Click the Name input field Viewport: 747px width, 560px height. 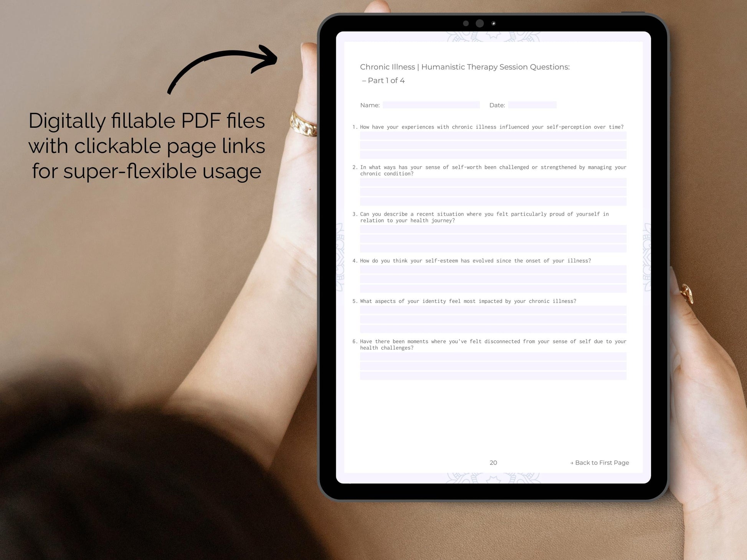(433, 105)
